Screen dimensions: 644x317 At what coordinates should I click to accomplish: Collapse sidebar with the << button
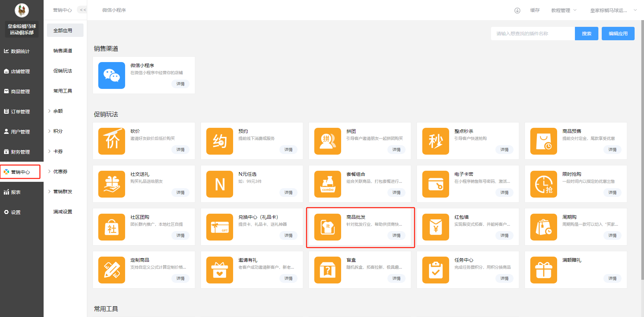(x=83, y=10)
